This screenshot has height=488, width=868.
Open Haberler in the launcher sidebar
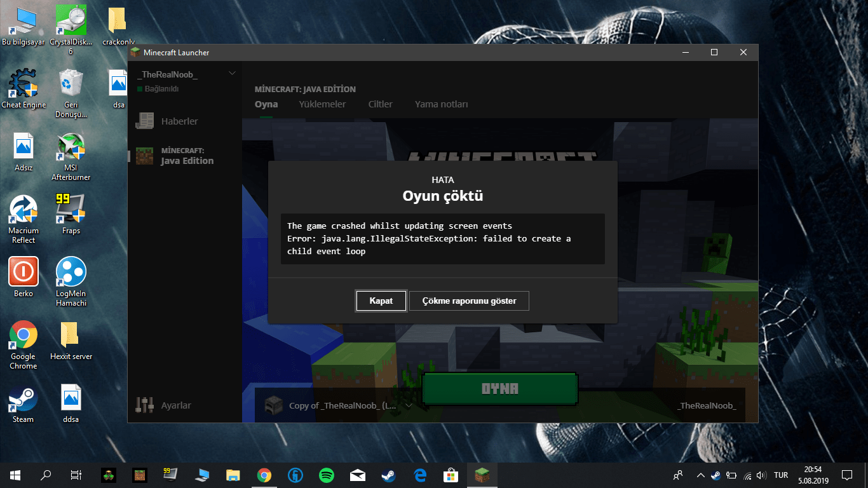click(x=179, y=121)
